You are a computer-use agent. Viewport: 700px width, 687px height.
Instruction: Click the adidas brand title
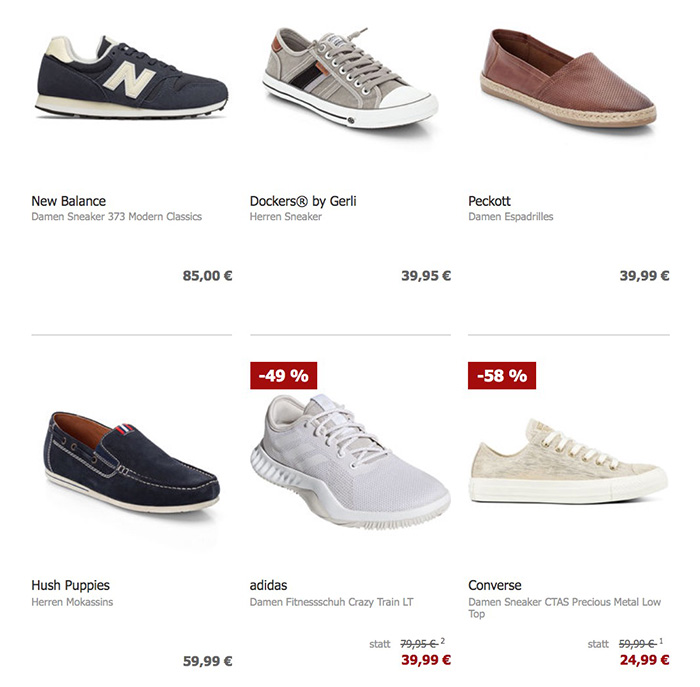[268, 586]
